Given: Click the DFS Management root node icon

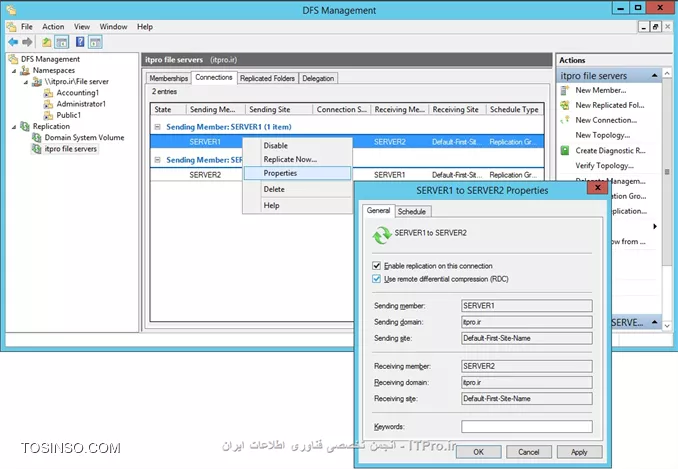Looking at the screenshot, I should 14,59.
